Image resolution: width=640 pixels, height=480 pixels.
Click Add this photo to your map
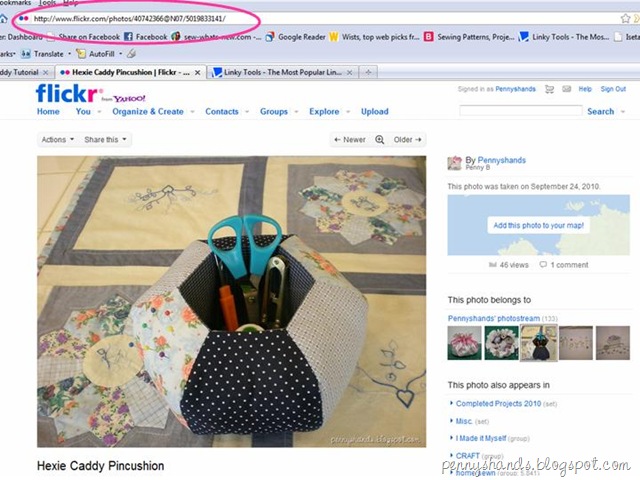(x=538, y=225)
